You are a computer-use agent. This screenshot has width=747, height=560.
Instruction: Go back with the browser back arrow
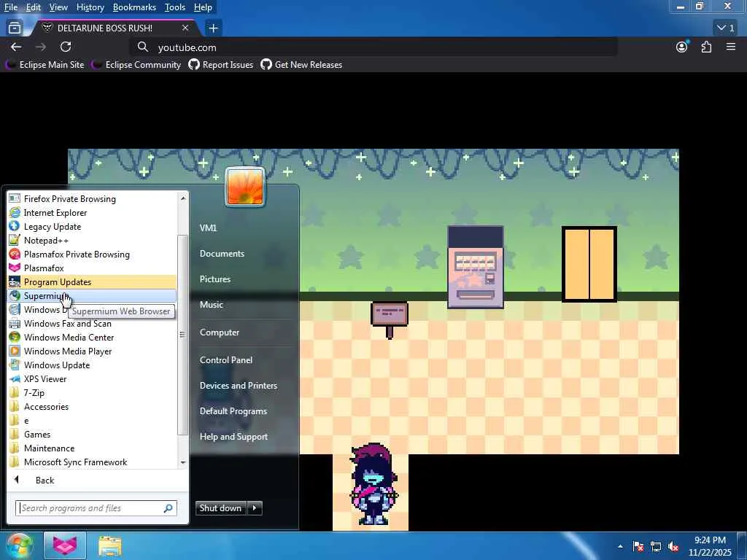click(16, 47)
